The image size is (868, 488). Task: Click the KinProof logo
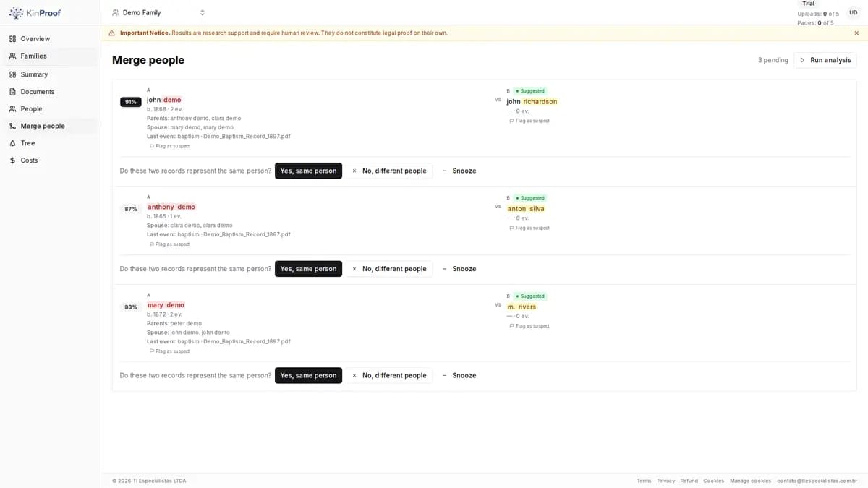pyautogui.click(x=35, y=13)
